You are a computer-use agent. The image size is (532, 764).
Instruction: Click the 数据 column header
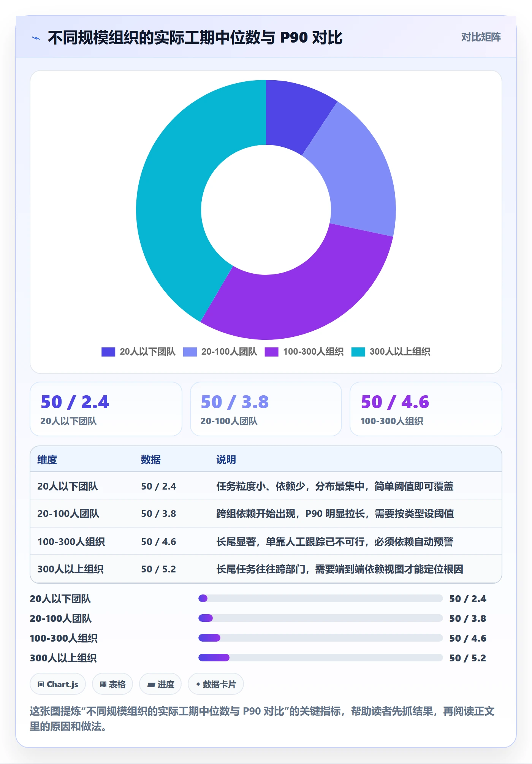pos(151,460)
